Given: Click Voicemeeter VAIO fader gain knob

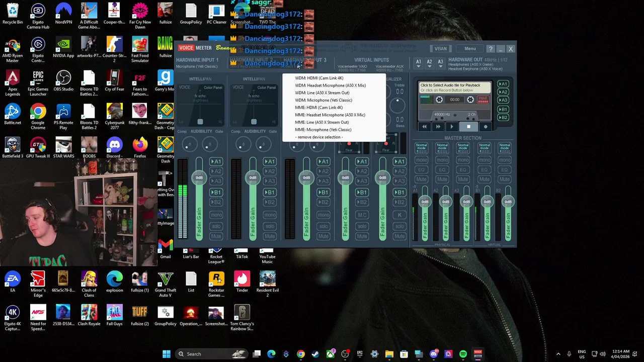Looking at the screenshot, I should pyautogui.click(x=345, y=177).
